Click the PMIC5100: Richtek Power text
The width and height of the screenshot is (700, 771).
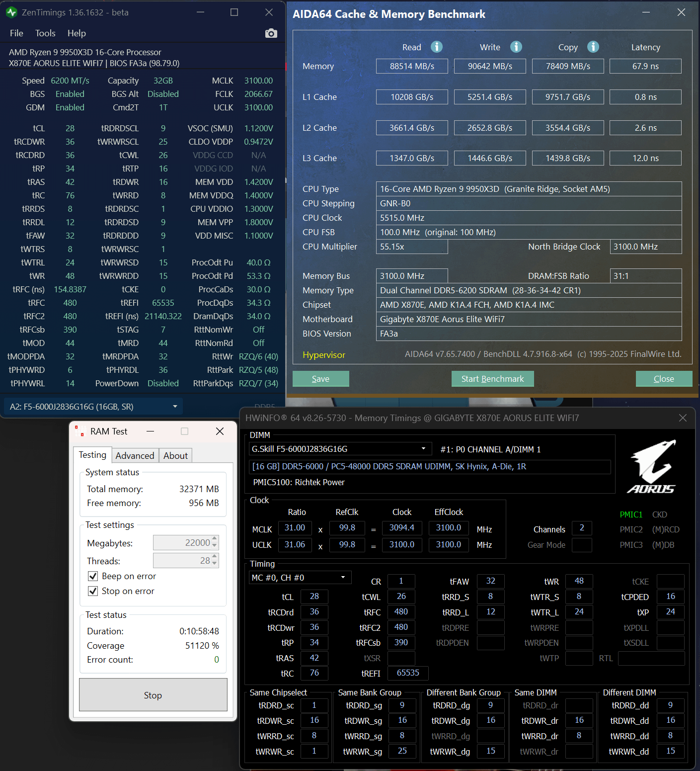299,482
